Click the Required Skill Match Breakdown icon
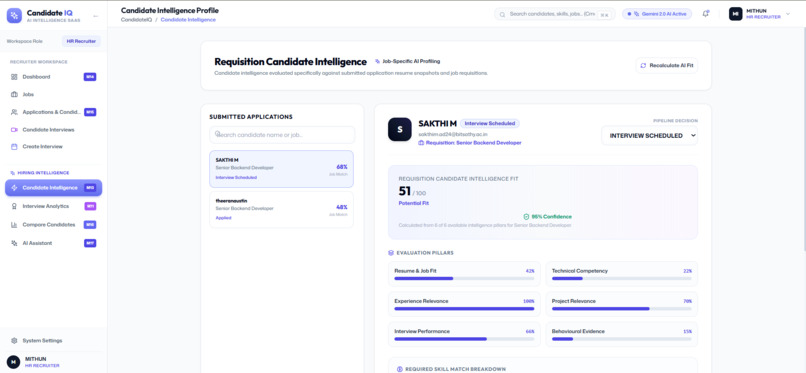806x373 pixels. pos(399,369)
